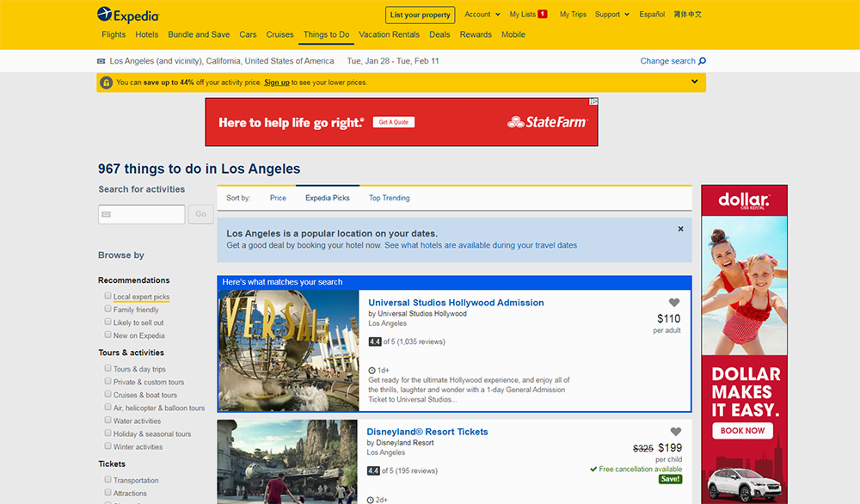Click the List your property button
This screenshot has width=860, height=504.
[x=421, y=15]
